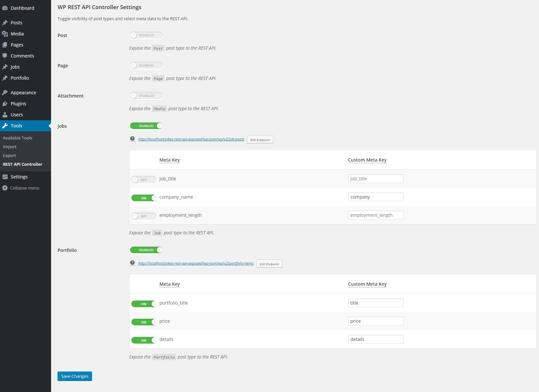The width and height of the screenshot is (539, 392).
Task: Save Changes to the settings
Action: pyautogui.click(x=75, y=376)
